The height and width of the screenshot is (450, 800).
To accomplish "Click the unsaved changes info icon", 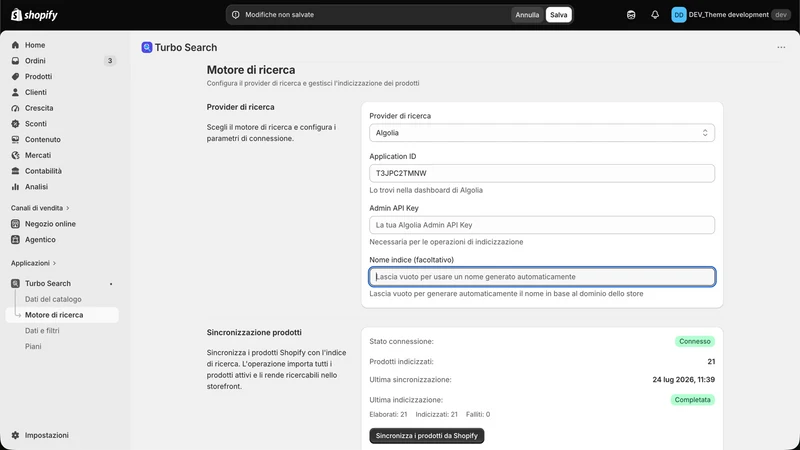I will click(236, 15).
